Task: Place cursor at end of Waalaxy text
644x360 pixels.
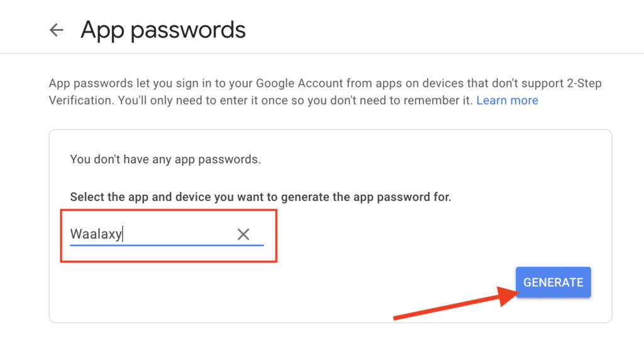Action: 123,235
